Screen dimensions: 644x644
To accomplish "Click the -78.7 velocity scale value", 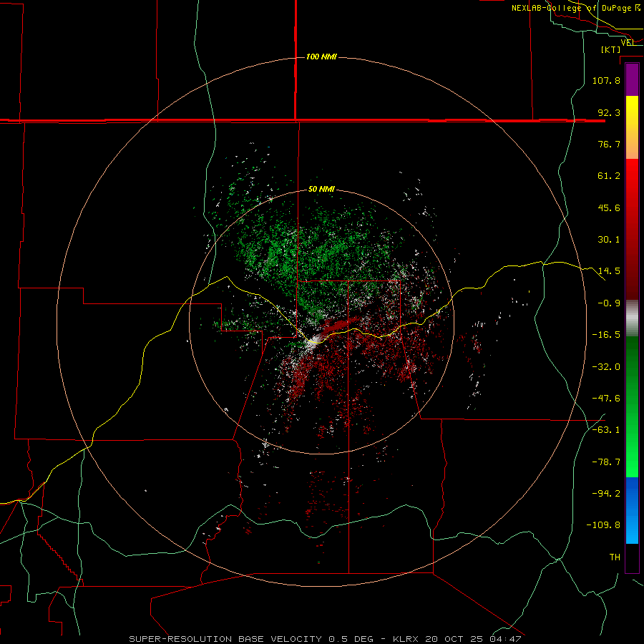I will click(x=606, y=462).
